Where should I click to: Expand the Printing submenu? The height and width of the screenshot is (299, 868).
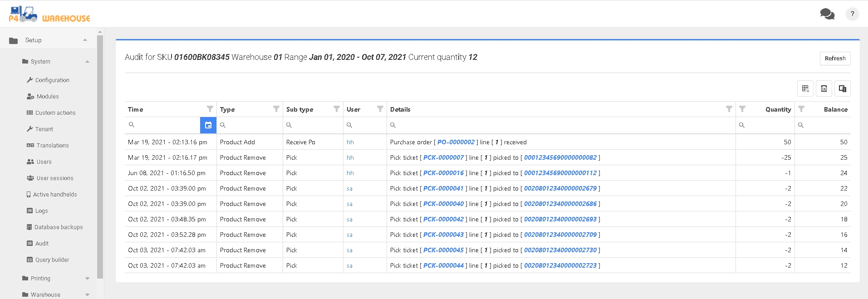(87, 279)
